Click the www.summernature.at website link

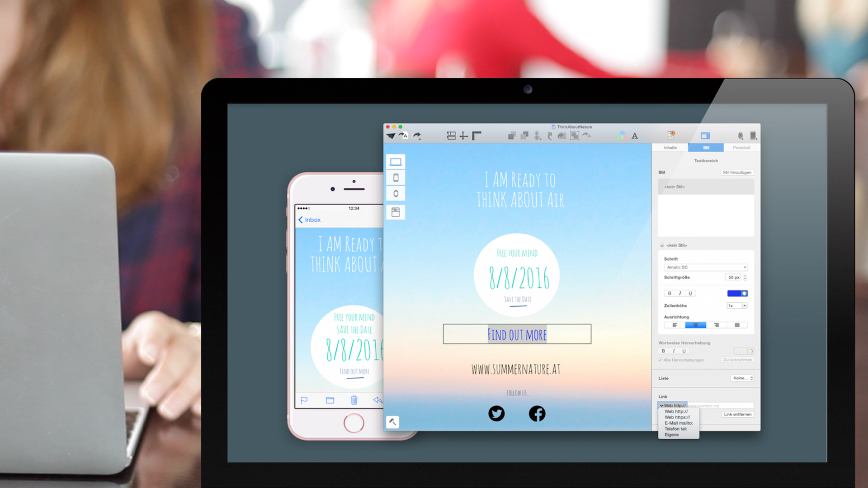[516, 368]
